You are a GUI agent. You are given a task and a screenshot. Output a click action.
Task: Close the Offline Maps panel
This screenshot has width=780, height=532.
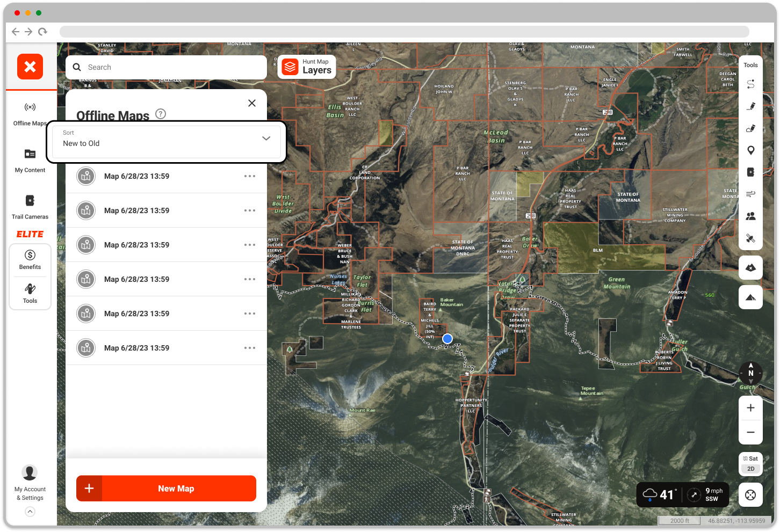coord(252,103)
